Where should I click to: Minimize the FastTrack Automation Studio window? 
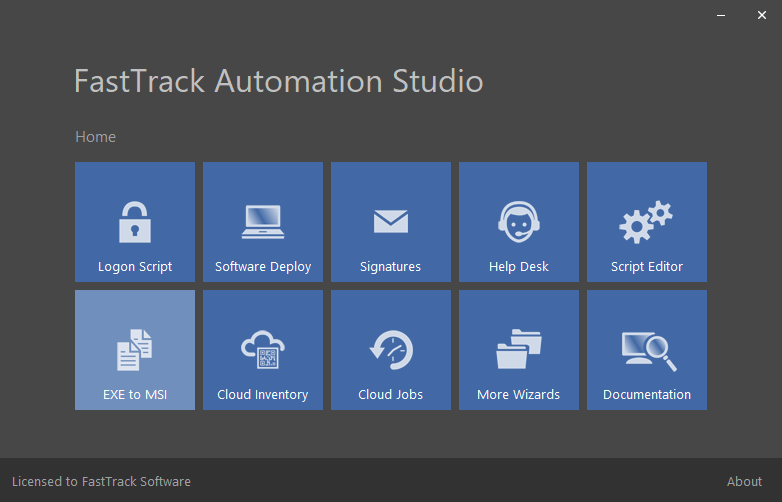pos(721,15)
